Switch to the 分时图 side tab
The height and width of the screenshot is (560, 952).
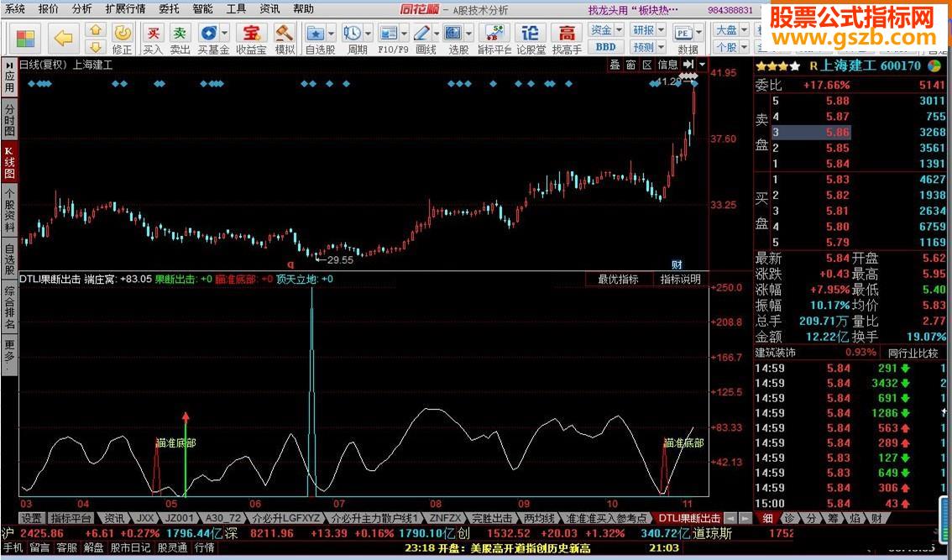9,120
